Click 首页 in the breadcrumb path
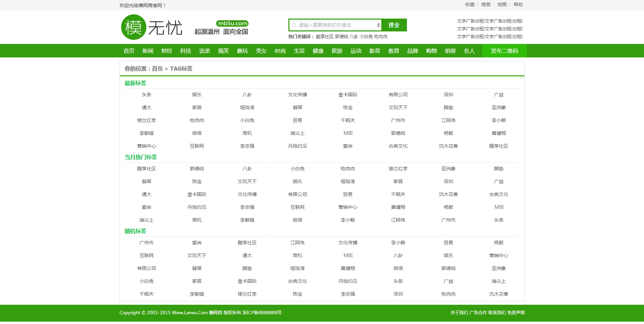Image resolution: width=644 pixels, height=324 pixels. pos(157,69)
